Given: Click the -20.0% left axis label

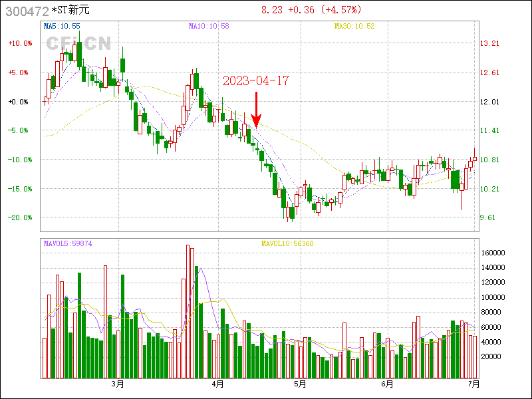Looking at the screenshot, I should point(20,217).
